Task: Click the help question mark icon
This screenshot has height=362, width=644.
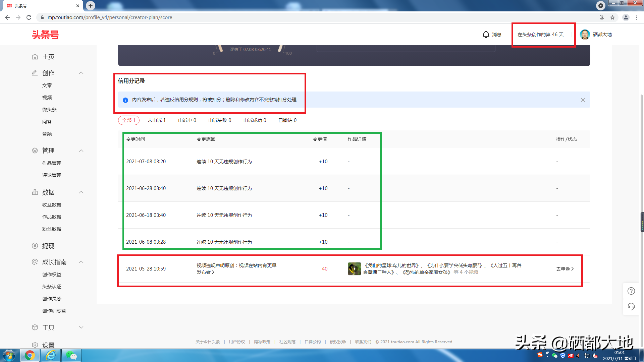Action: (631, 291)
